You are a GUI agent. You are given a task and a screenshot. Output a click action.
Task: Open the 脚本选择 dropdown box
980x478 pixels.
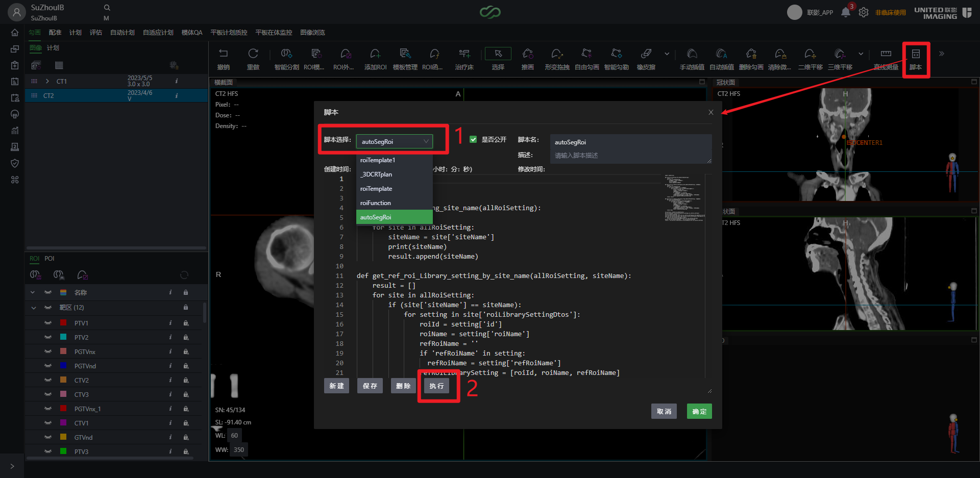[x=394, y=141]
